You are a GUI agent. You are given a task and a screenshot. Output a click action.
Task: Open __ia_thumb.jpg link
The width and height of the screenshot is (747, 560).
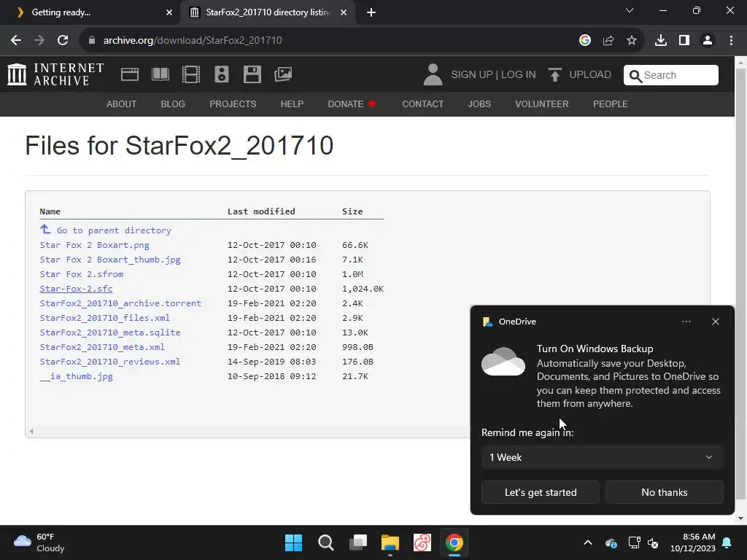tap(76, 376)
